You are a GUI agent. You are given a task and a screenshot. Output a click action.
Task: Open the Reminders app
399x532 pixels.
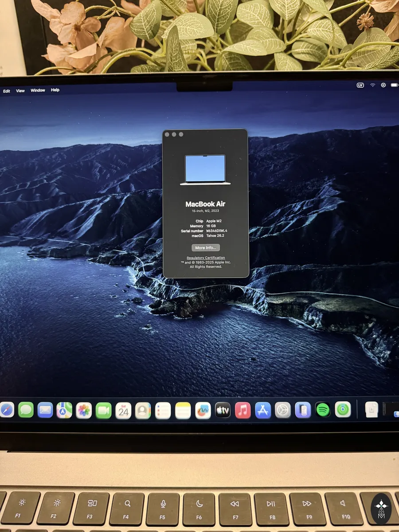(x=163, y=411)
